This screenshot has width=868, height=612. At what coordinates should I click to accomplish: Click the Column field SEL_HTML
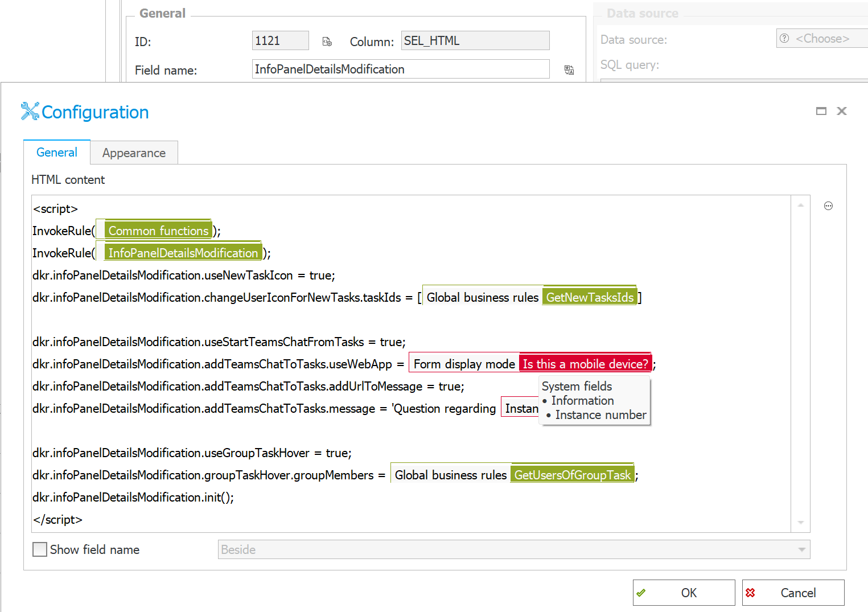(475, 40)
